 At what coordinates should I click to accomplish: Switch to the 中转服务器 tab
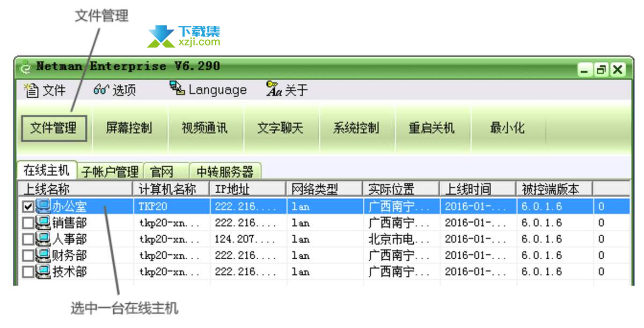click(x=225, y=172)
